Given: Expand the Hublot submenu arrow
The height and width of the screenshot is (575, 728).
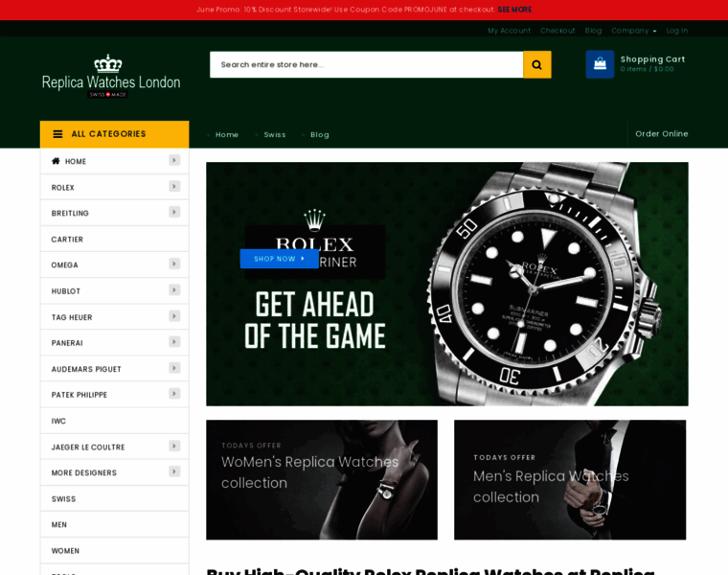Looking at the screenshot, I should 174,289.
